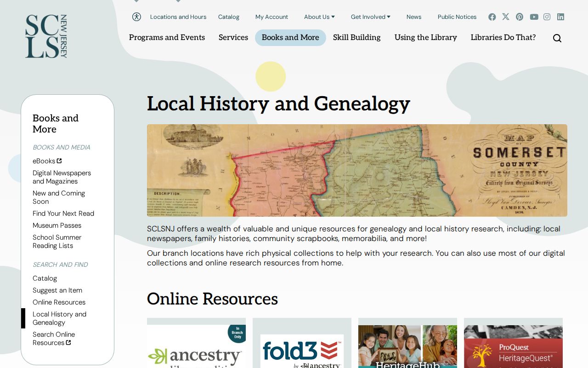
Task: Visit the library's Facebook page
Action: (492, 17)
